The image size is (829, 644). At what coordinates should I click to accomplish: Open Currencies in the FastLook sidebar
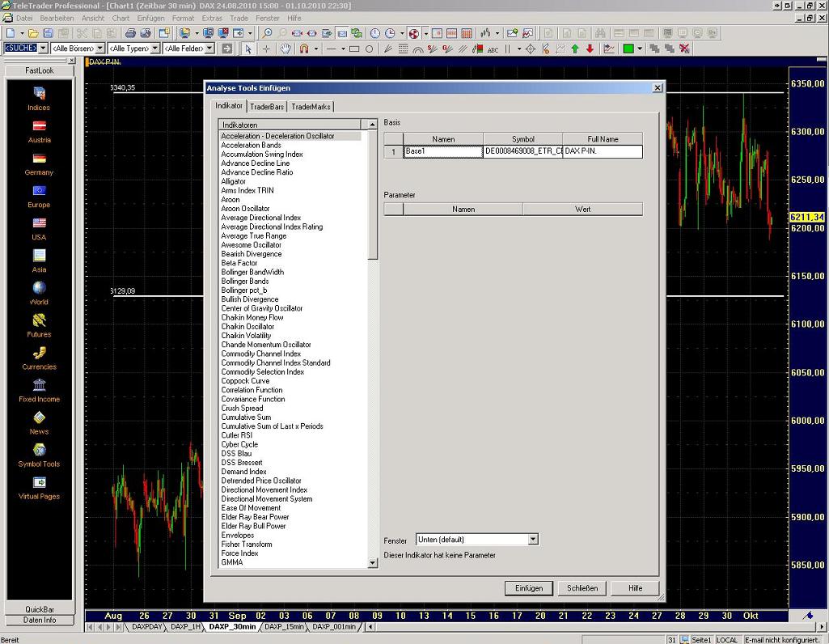(x=39, y=358)
